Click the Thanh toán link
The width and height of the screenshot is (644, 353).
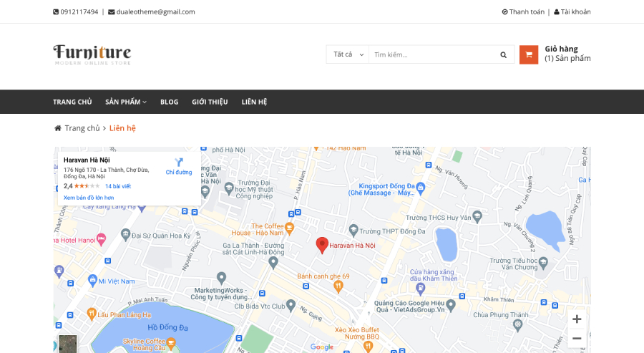[527, 12]
